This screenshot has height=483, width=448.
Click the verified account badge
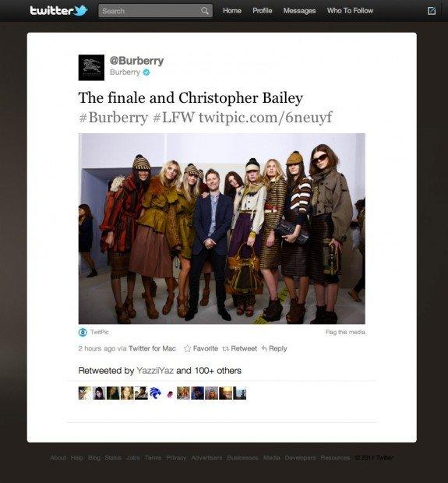[x=146, y=72]
